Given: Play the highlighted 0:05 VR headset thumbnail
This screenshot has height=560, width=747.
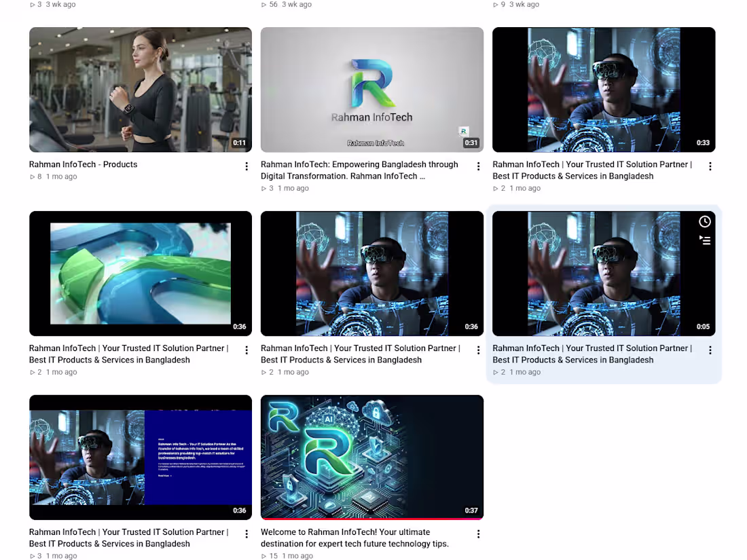Looking at the screenshot, I should tap(604, 274).
